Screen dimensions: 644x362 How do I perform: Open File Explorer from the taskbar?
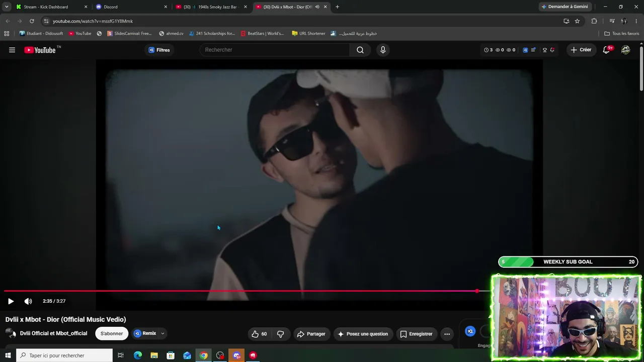[x=154, y=355]
